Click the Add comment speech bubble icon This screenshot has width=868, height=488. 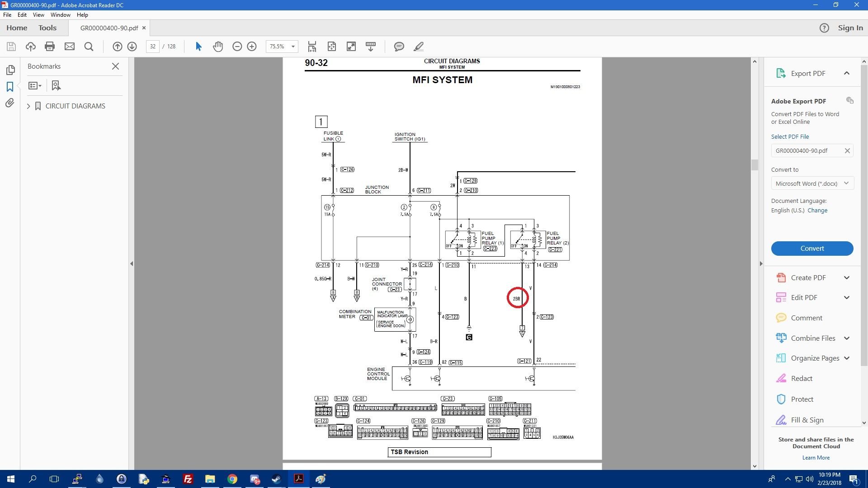[399, 47]
